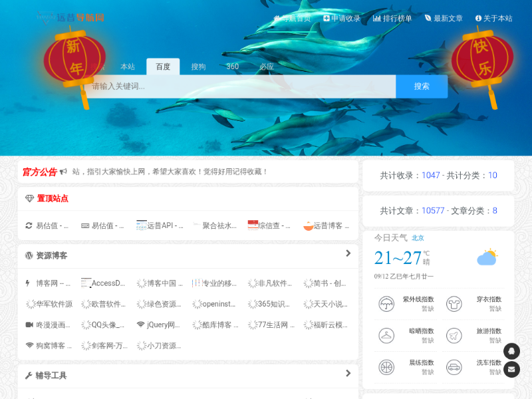This screenshot has width=532, height=399.
Task: Click the car wash index icon
Action: click(x=454, y=367)
